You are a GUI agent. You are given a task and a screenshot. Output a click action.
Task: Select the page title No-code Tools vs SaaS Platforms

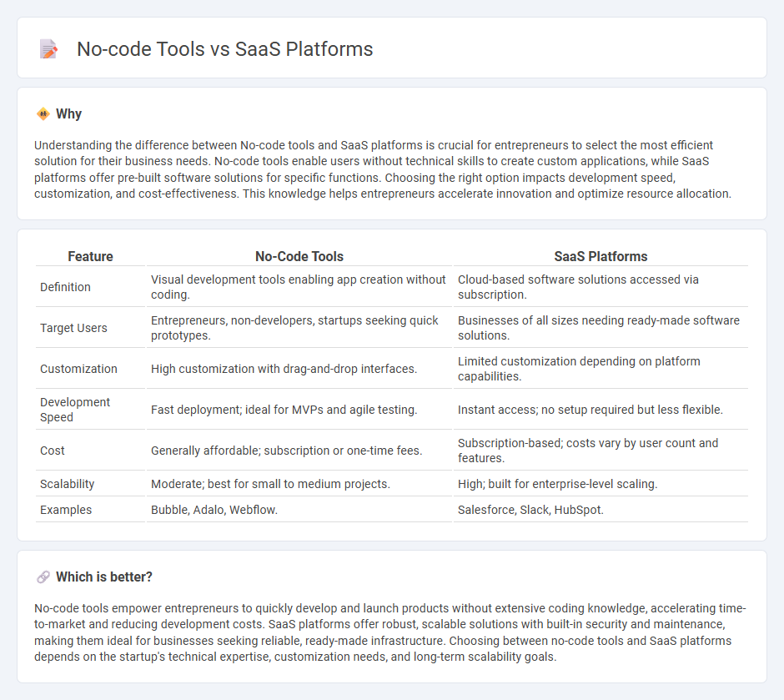coord(225,49)
